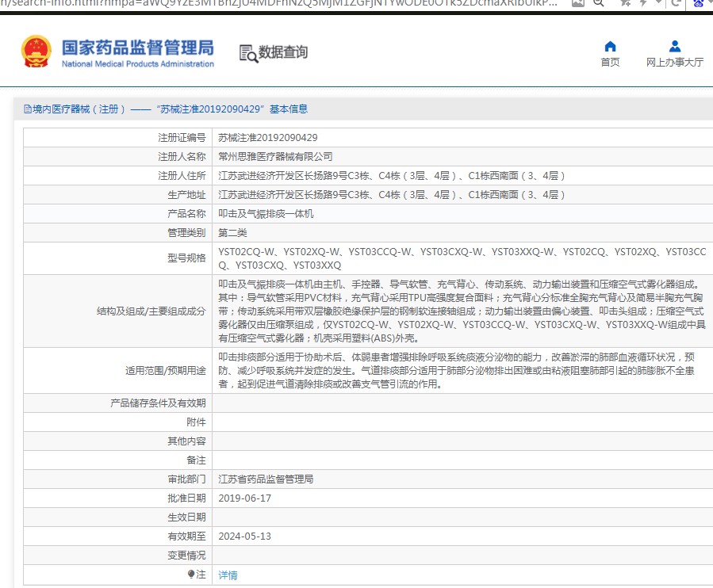Click the 管理类别 label
Viewport: 713px width, 588px height.
tap(186, 233)
